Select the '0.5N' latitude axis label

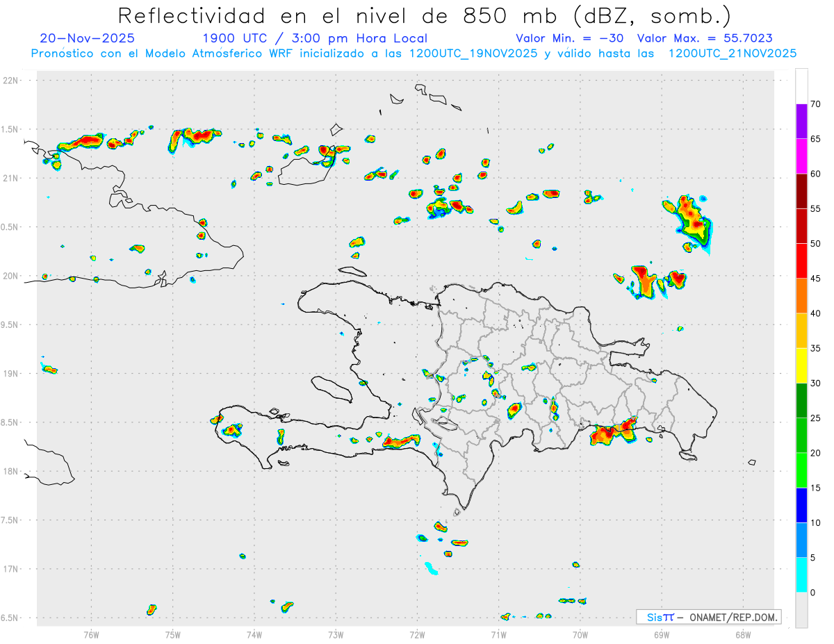(x=10, y=227)
